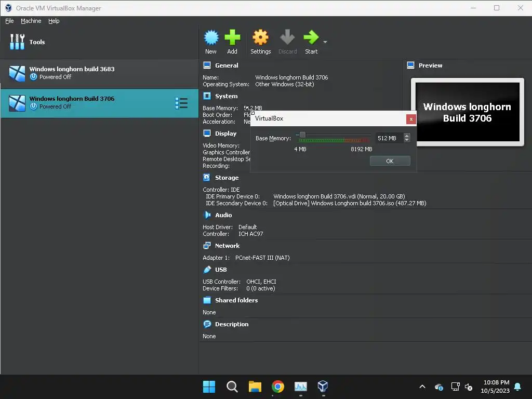Image resolution: width=532 pixels, height=399 pixels.
Task: Click the Host Driver Default value
Action: point(247,227)
